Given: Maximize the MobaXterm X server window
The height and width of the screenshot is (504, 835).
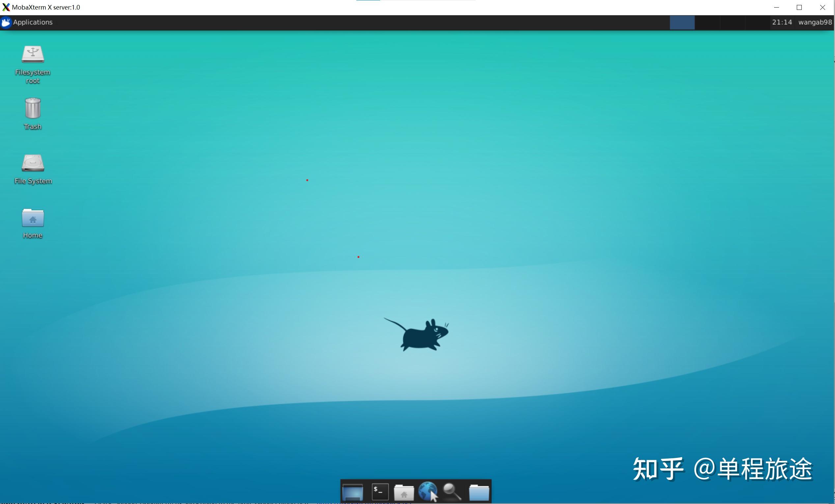Looking at the screenshot, I should (799, 8).
